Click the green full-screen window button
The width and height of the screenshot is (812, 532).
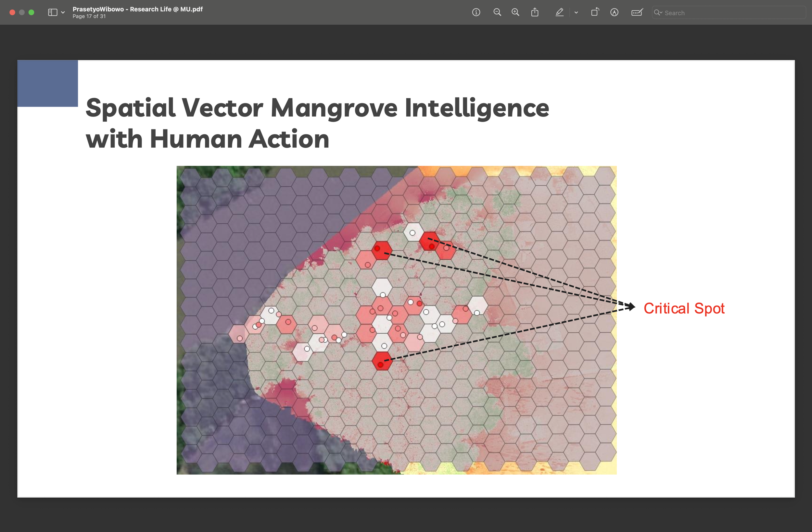32,13
